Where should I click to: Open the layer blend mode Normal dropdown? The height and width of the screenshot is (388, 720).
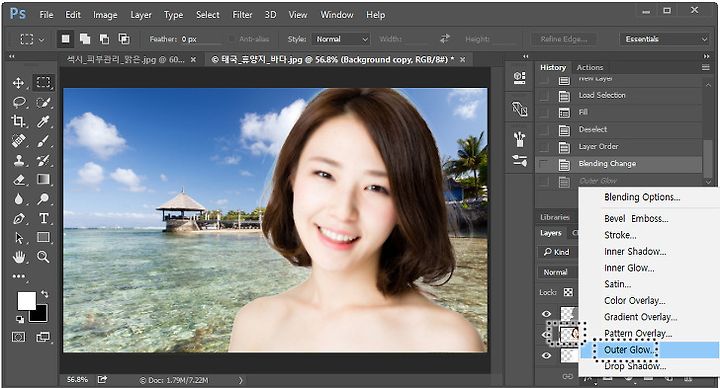coord(557,272)
